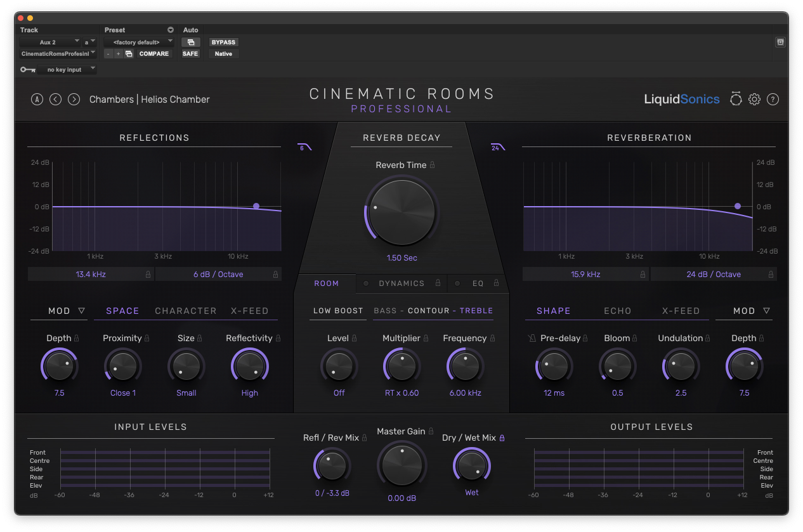Toggle Dynamics enable dot

366,283
